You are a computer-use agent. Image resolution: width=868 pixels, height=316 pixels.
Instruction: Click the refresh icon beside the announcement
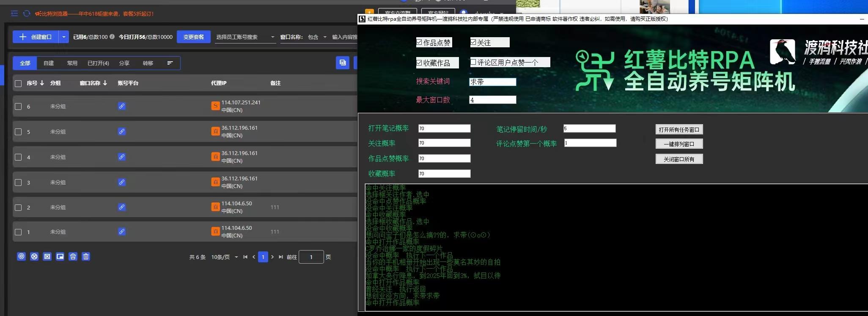pos(27,14)
